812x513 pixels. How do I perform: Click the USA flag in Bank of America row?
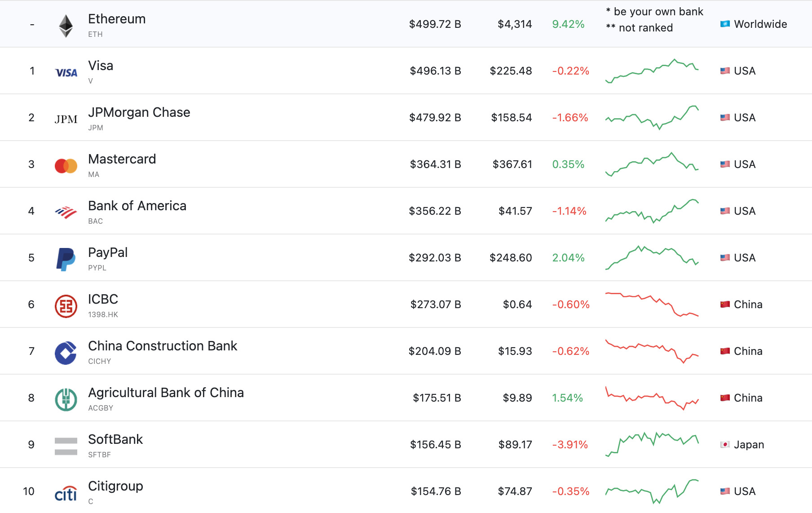pos(725,211)
